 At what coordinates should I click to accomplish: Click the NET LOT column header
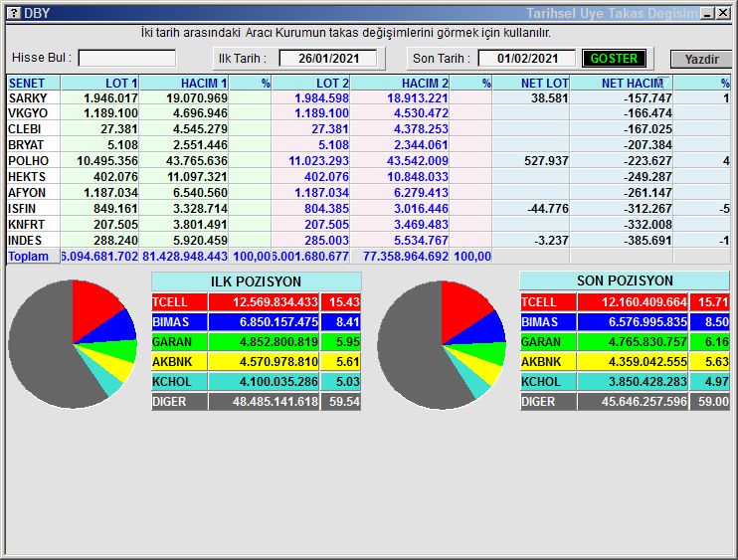pos(531,84)
